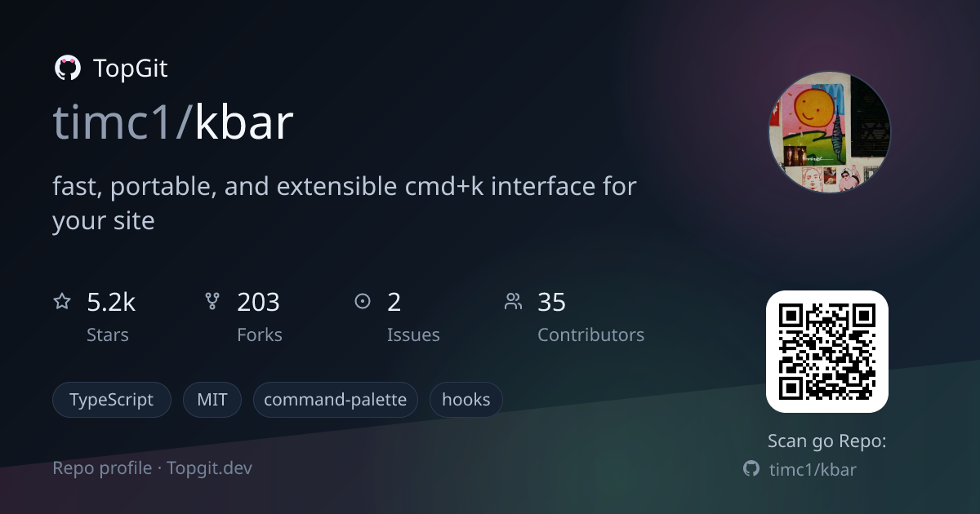The height and width of the screenshot is (514, 980).
Task: Select the TypeScript tag
Action: click(x=112, y=400)
